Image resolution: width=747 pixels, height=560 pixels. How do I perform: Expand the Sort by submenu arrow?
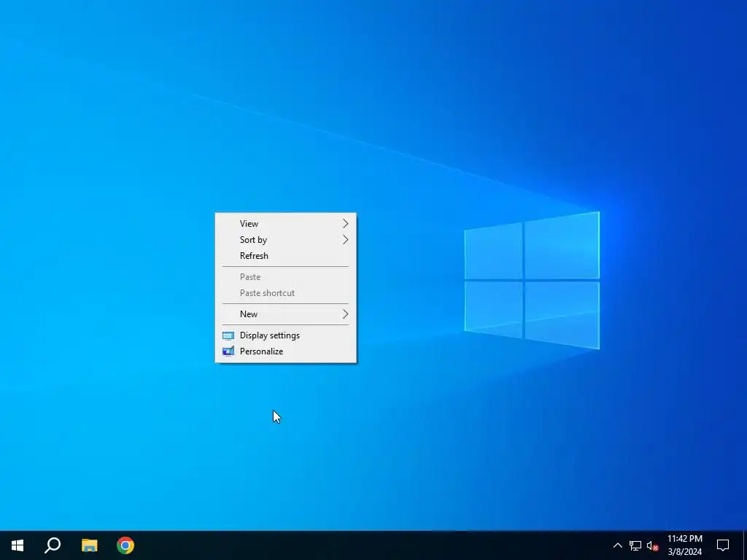click(x=345, y=239)
